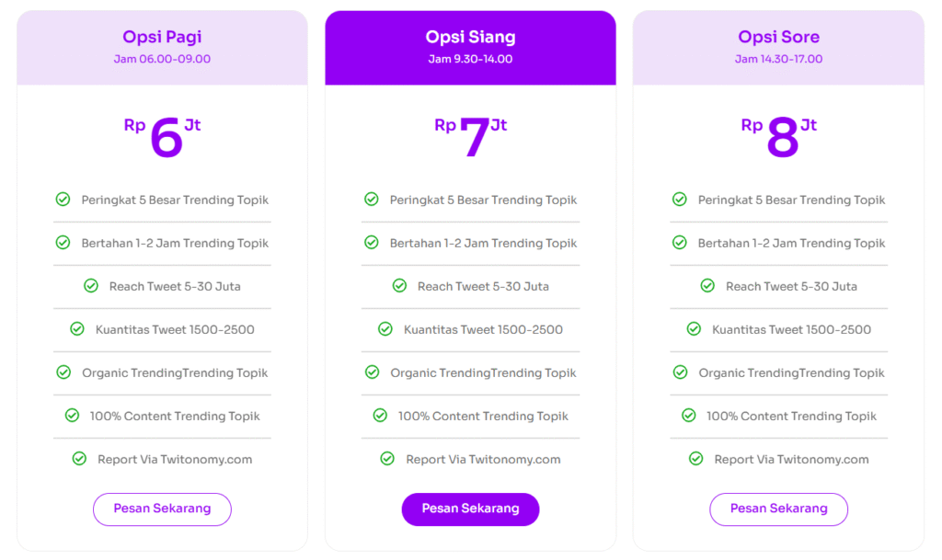
Task: Click check icon beside Organic Trending in Opsi Siang
Action: point(372,372)
